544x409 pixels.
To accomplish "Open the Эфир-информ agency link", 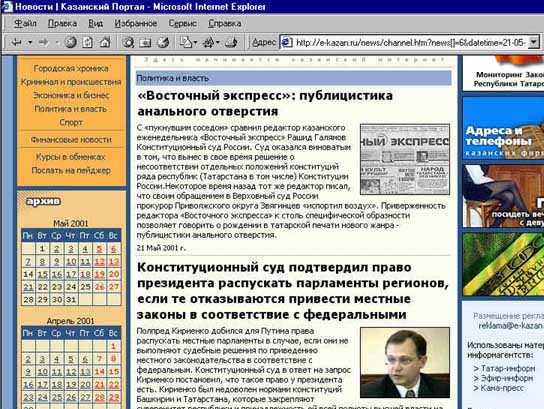I will (507, 378).
